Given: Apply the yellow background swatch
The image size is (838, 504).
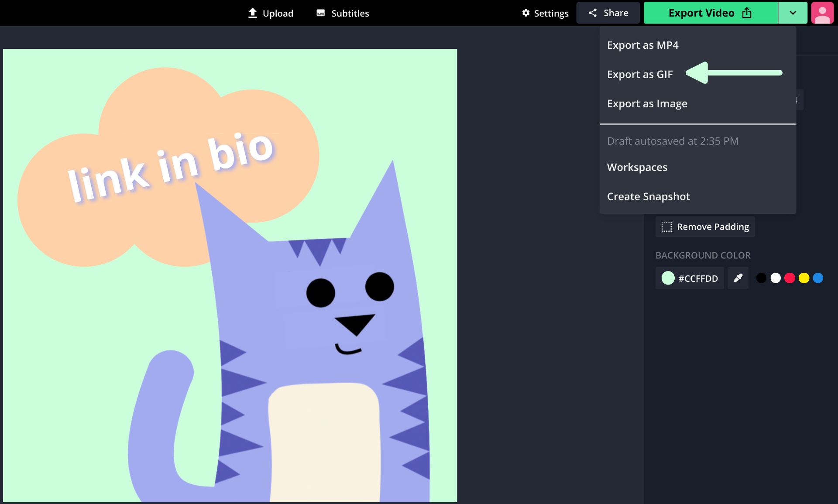Looking at the screenshot, I should tap(804, 278).
